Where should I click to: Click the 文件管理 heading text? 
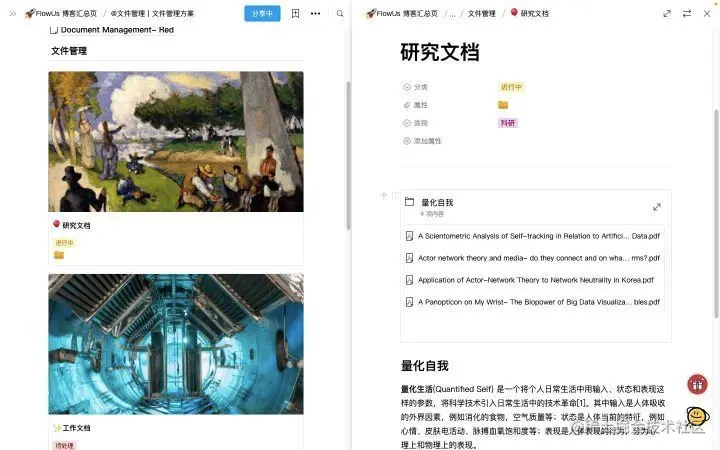coord(69,51)
